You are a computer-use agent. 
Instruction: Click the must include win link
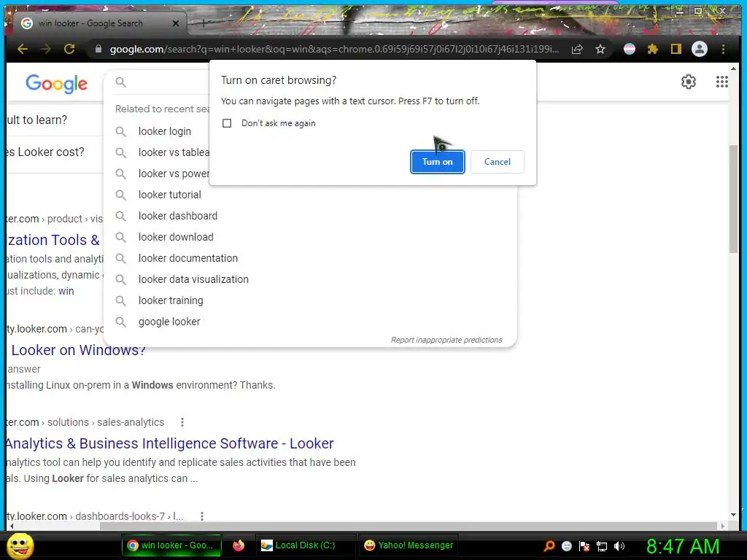coord(66,291)
